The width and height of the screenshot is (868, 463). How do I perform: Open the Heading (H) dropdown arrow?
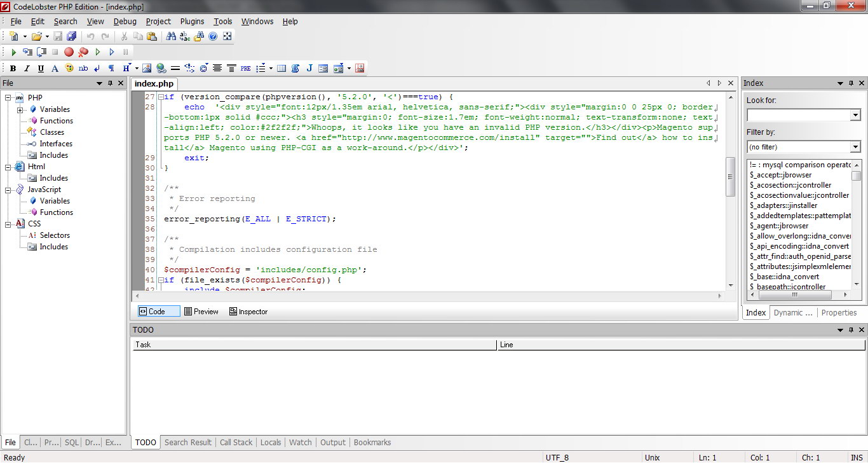click(x=136, y=68)
